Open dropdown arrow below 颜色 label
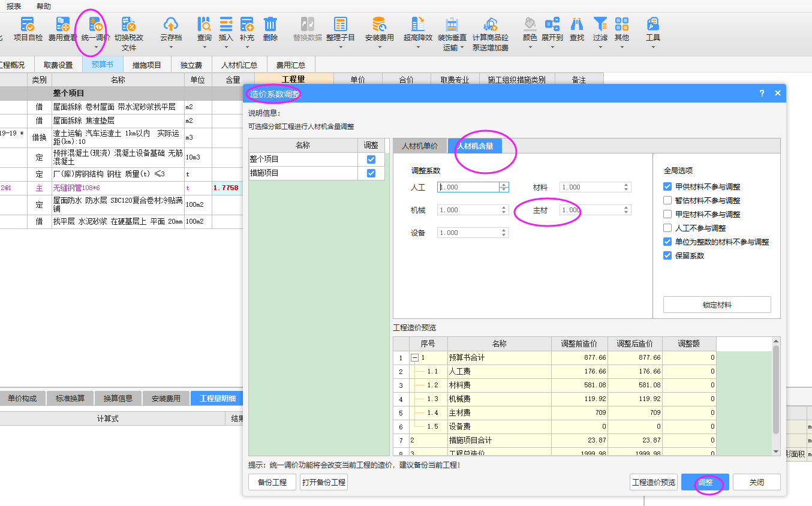Screen dimensions: 812x506 [530, 48]
